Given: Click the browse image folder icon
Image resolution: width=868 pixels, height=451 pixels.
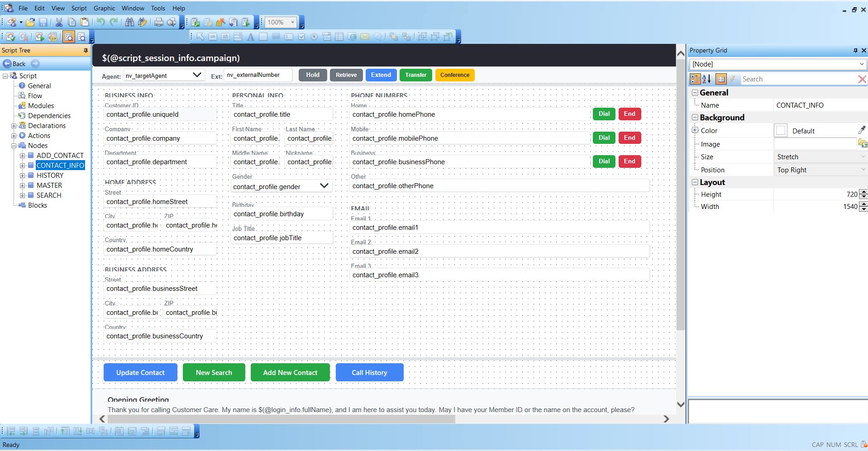Looking at the screenshot, I should tap(863, 143).
